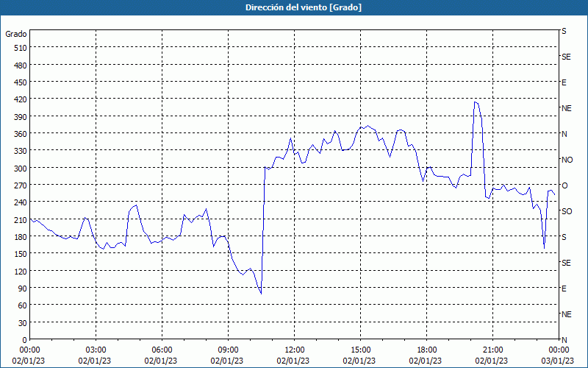Screen dimensions: 588x368
Task: Choose the 60 degree axis label
Action: click(x=23, y=305)
